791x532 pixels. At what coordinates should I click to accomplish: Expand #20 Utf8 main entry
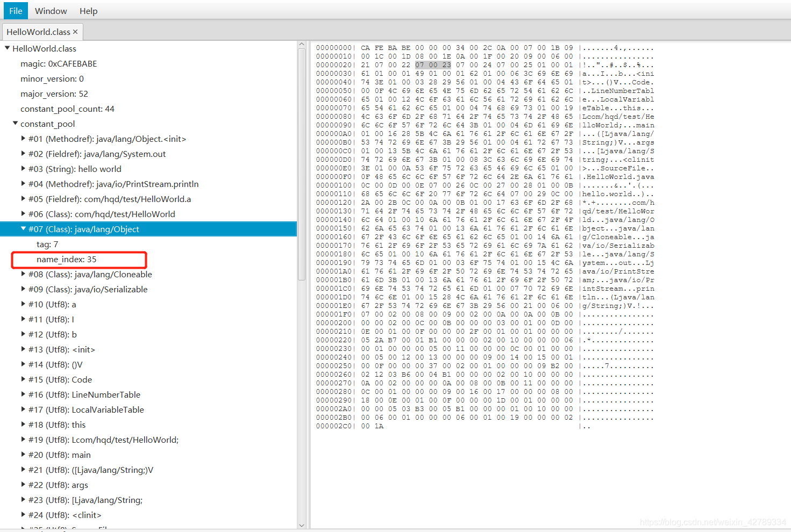coord(24,454)
